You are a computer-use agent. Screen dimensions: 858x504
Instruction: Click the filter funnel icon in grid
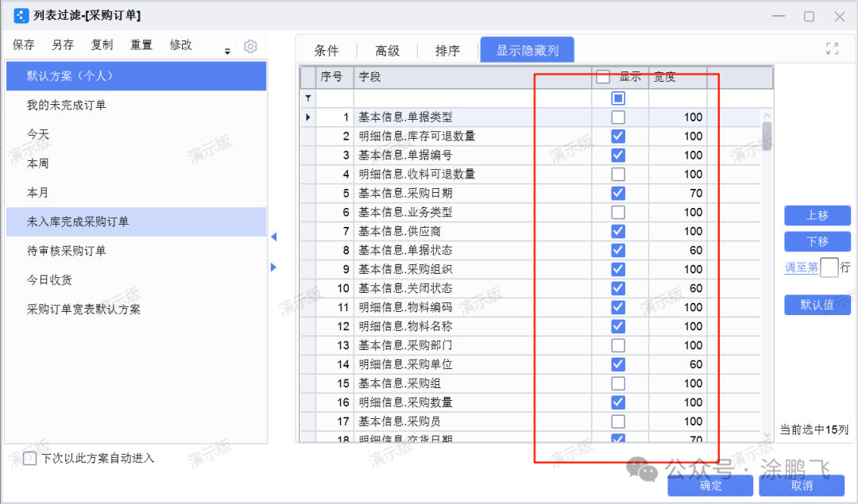[x=308, y=98]
